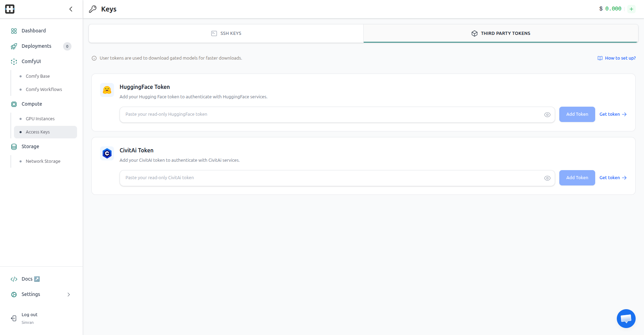The image size is (644, 335).
Task: Click the ComfyUI icon in the sidebar
Action: (x=14, y=62)
